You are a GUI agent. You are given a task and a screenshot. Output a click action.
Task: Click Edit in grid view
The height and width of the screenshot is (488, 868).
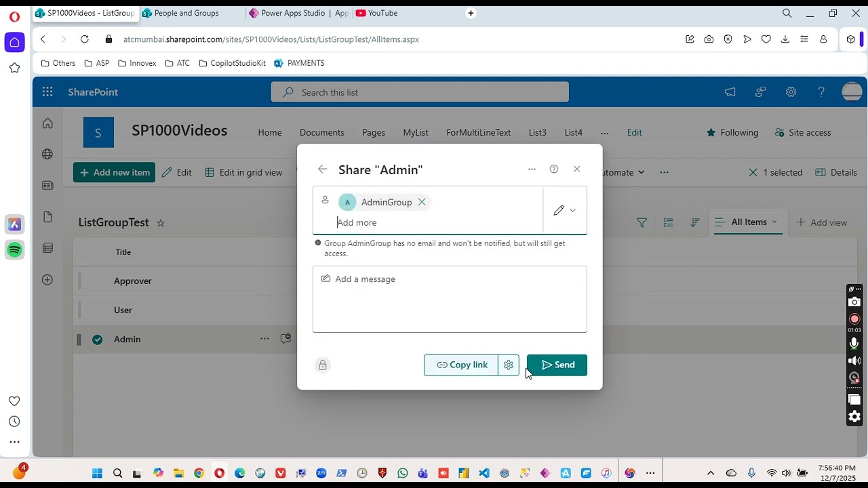[x=243, y=172]
